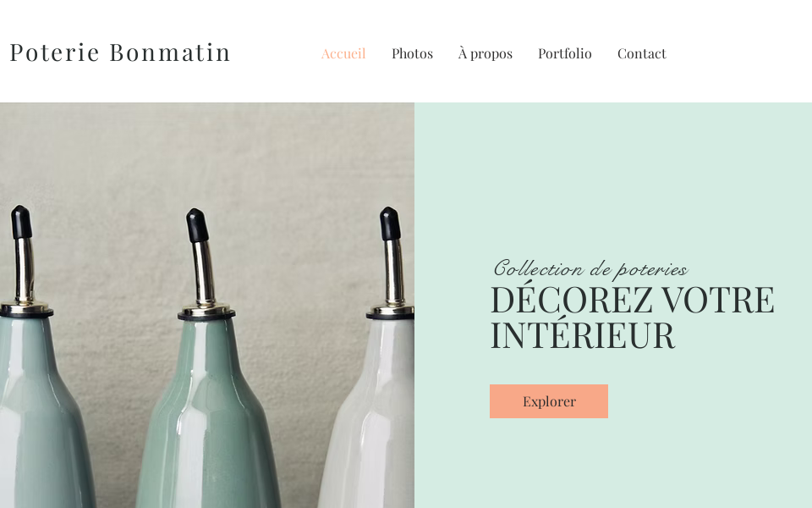Viewport: 812px width, 508px height.
Task: Click the middle green ceramic bottle body
Action: point(208,415)
